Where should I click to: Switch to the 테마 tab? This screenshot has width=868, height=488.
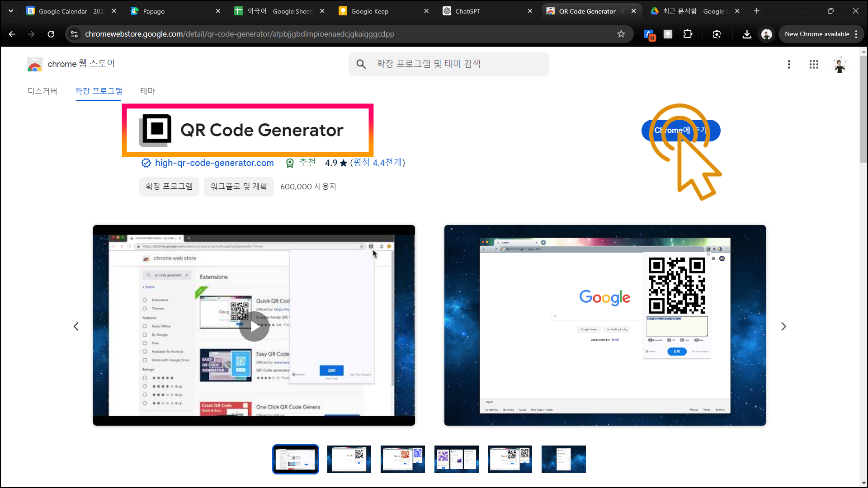(147, 91)
